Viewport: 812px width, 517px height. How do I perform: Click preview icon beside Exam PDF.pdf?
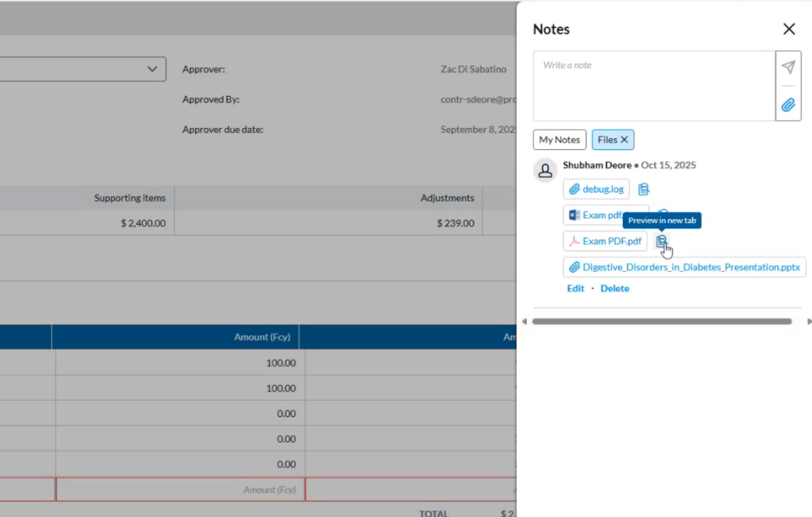pos(661,241)
